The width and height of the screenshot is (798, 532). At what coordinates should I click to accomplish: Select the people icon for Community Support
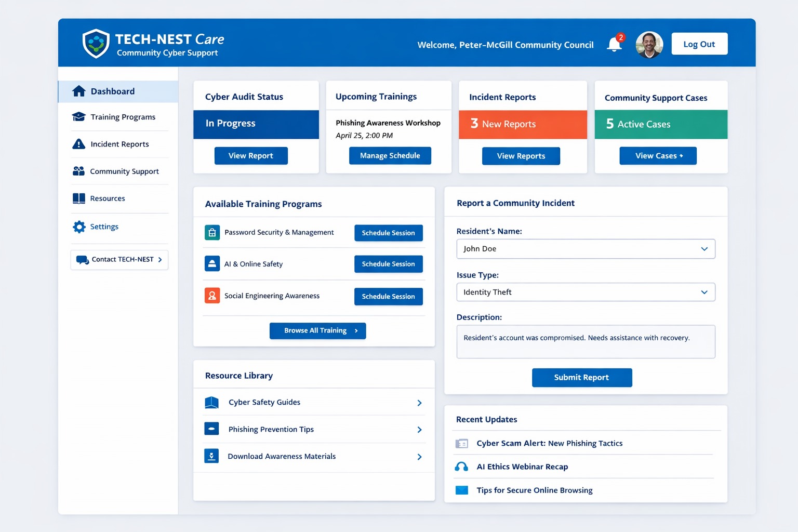click(78, 171)
